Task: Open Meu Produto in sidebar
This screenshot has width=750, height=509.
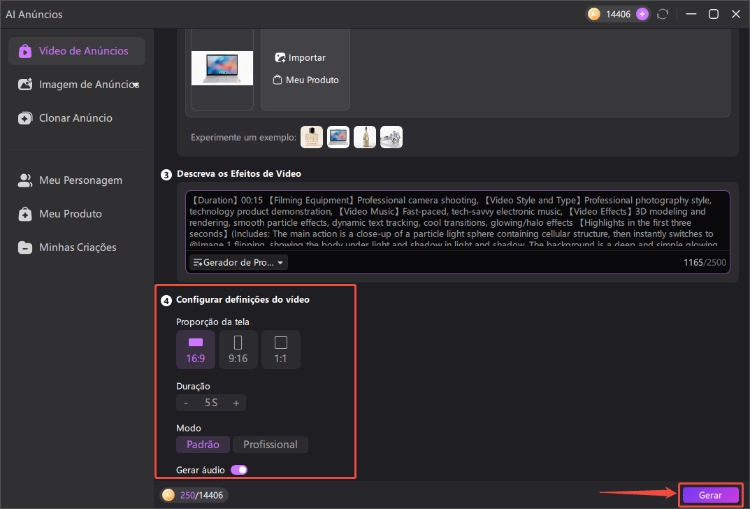Action: pyautogui.click(x=77, y=214)
